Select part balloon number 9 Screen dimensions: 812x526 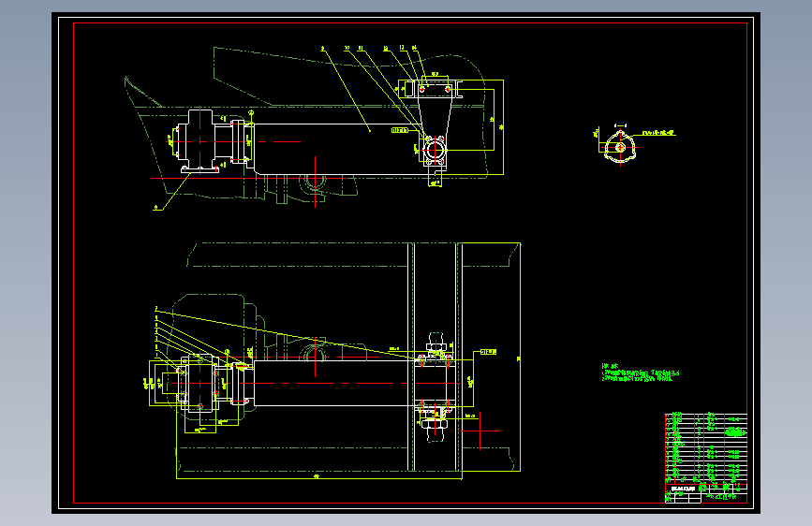click(x=322, y=49)
